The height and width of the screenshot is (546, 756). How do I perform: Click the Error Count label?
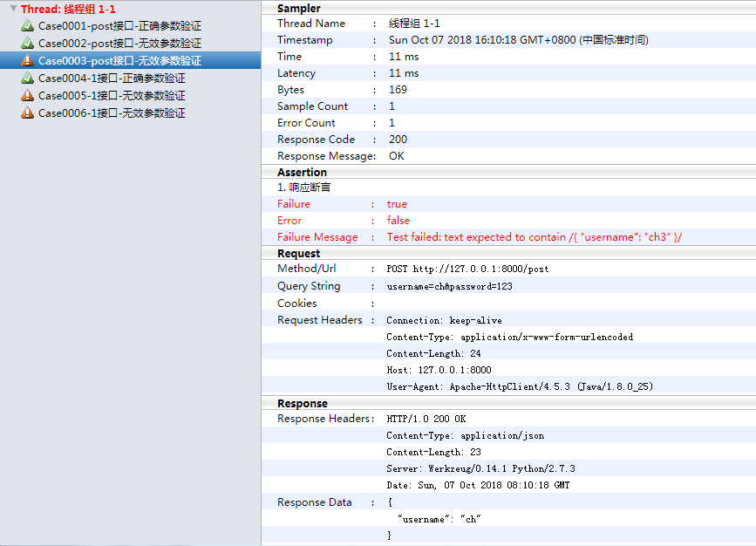coord(306,123)
